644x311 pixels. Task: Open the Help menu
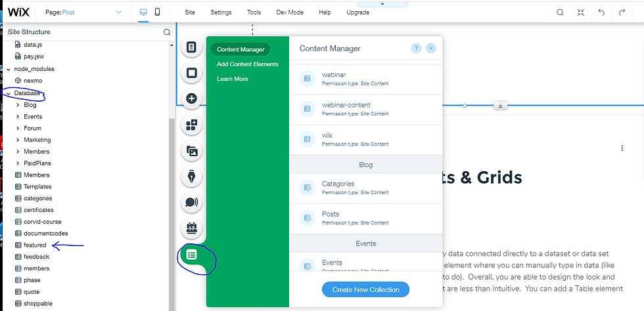click(325, 12)
